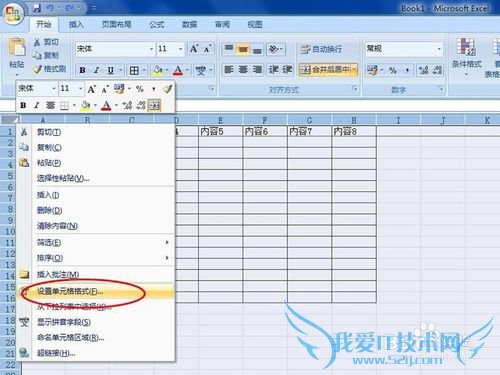
Task: Expand 筛选(E) submenu in context menu
Action: [x=96, y=243]
